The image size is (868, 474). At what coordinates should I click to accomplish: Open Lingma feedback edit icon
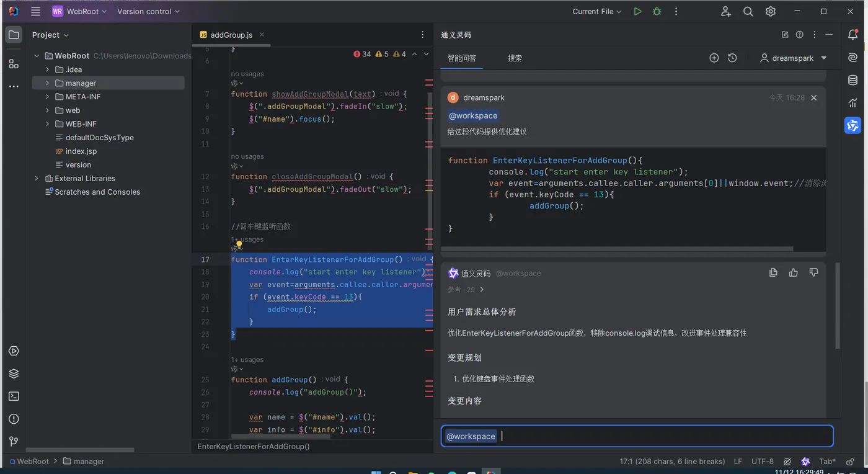pos(785,35)
